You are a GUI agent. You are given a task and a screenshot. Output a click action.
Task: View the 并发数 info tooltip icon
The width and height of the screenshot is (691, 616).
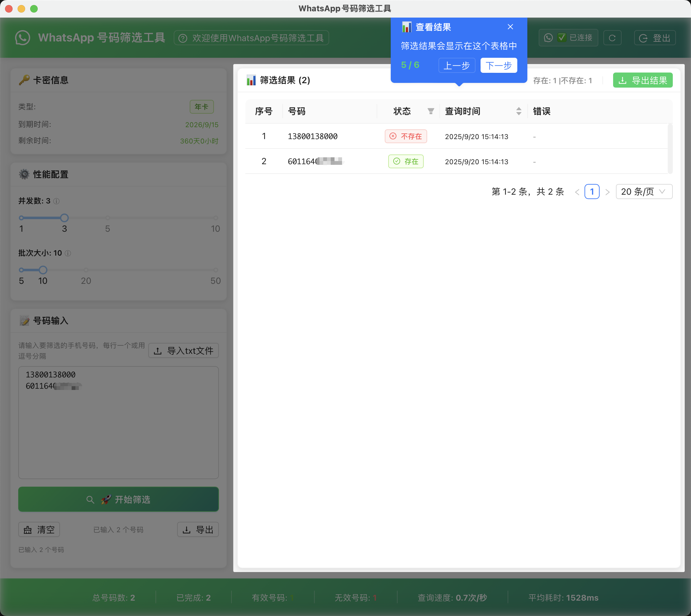pyautogui.click(x=56, y=201)
